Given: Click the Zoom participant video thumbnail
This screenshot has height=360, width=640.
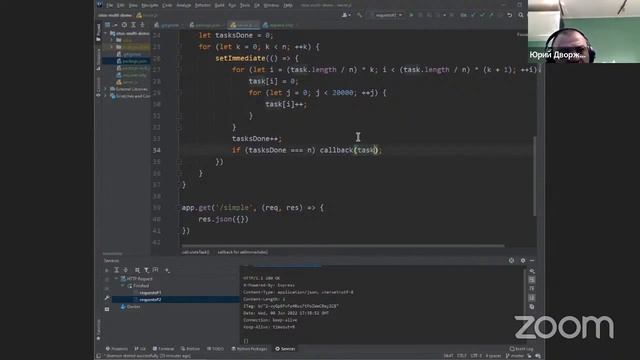Looking at the screenshot, I should 584,31.
